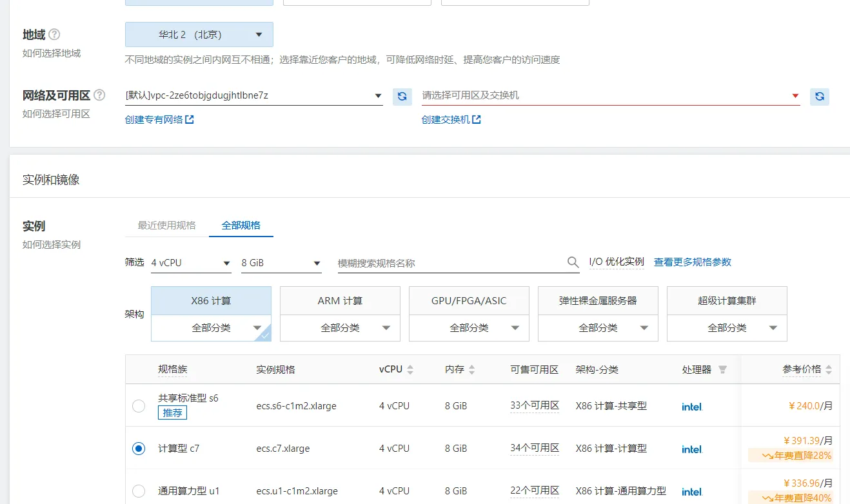Viewport: 850px width, 504px height.
Task: Select X86 计算 architecture
Action: coord(211,301)
